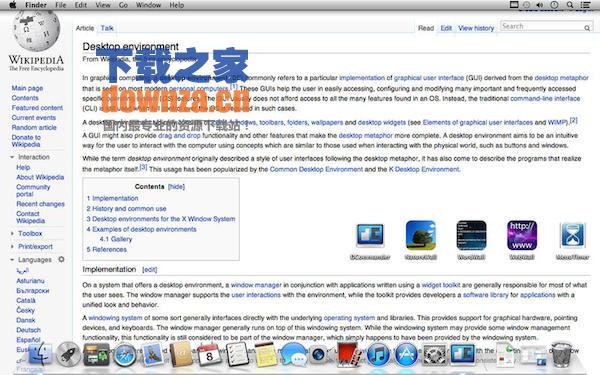600x375 pixels.
Task: Launch Launchpad rocket icon in the Dock
Action: (68, 354)
